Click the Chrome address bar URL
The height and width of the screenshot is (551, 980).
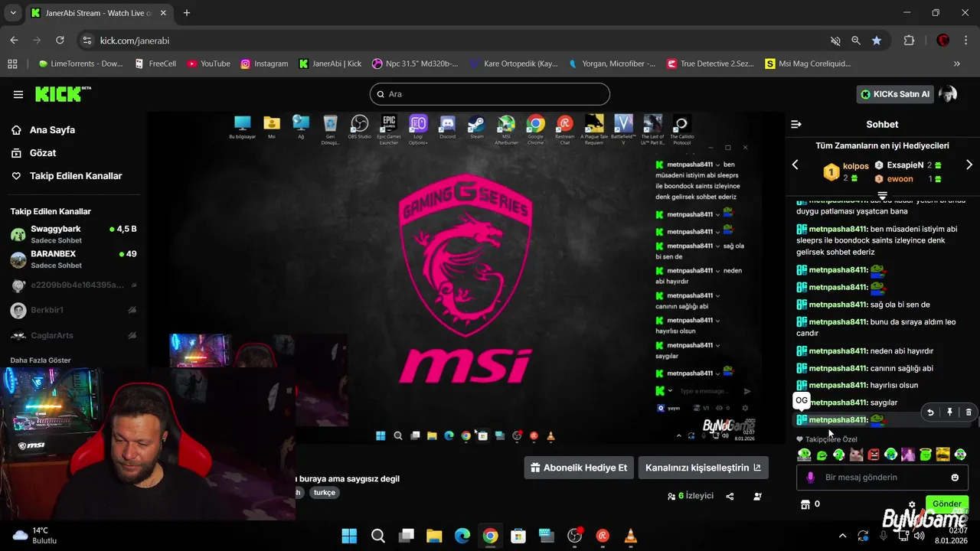[x=135, y=41]
